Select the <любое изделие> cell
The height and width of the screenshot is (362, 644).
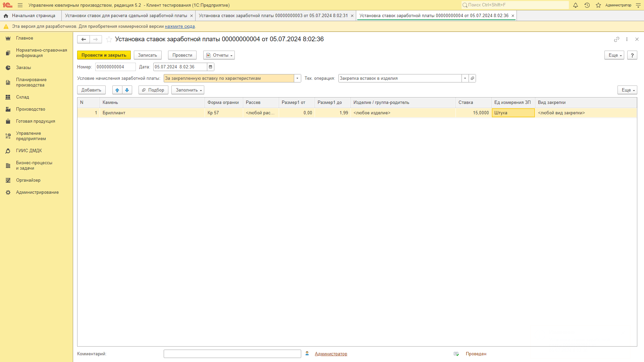(403, 113)
